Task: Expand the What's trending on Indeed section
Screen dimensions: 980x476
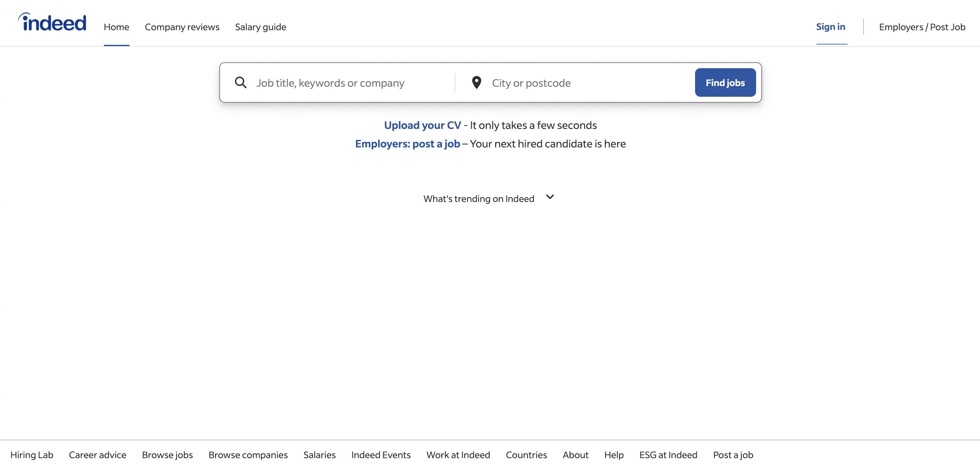Action: click(x=479, y=198)
